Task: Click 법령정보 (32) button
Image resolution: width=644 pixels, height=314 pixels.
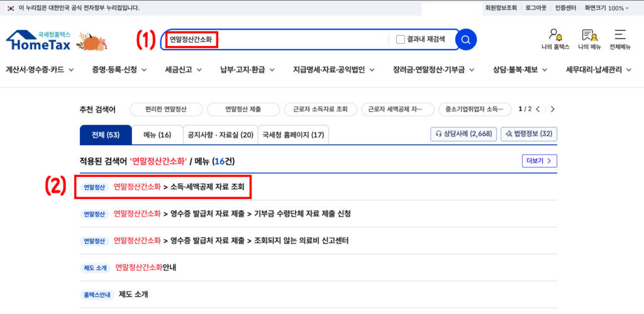Action: tap(529, 134)
